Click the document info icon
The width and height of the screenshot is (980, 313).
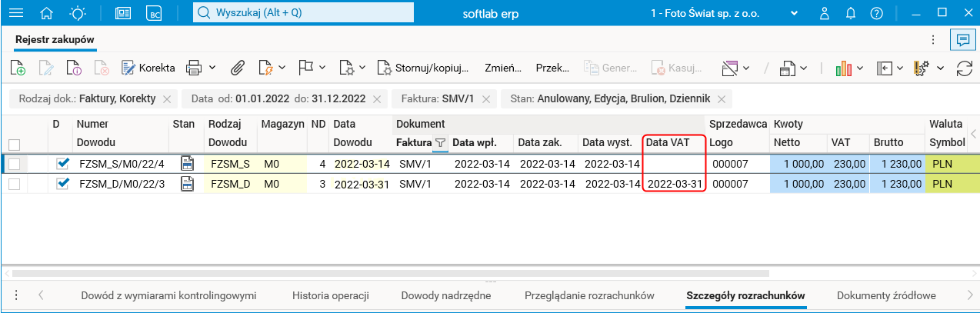point(74,68)
